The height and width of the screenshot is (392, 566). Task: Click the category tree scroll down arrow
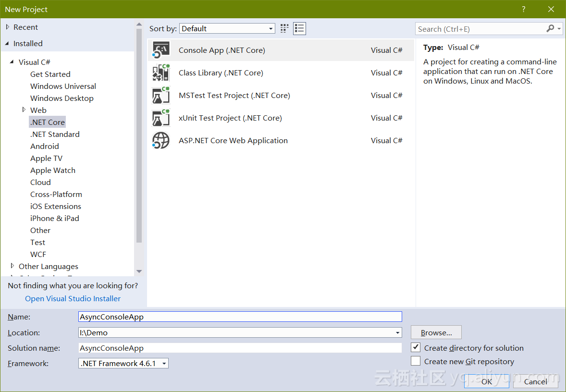(139, 271)
